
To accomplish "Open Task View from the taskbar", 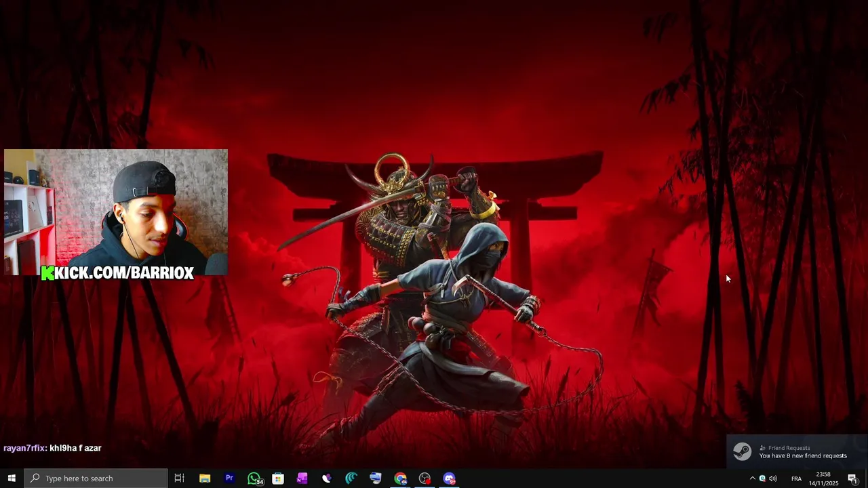I will pyautogui.click(x=180, y=479).
